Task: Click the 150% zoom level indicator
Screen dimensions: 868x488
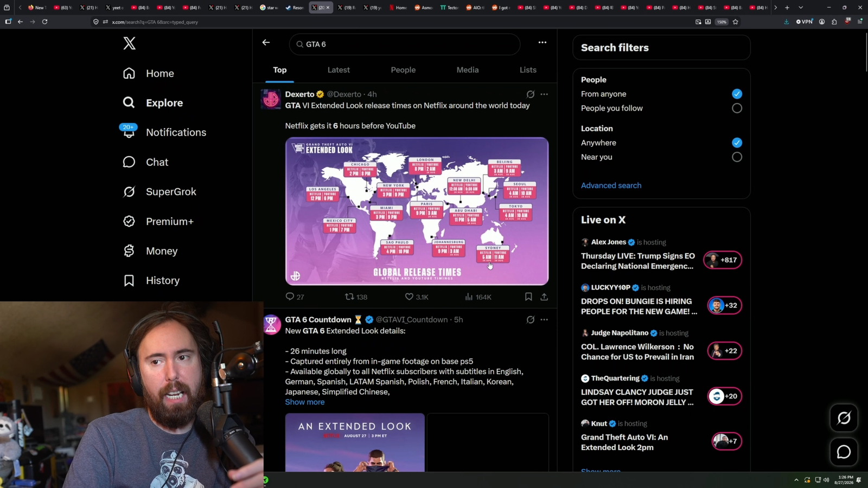Action: click(721, 22)
